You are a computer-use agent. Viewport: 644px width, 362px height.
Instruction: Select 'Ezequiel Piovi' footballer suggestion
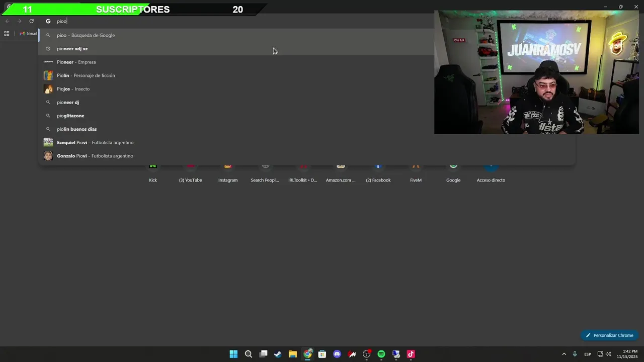point(307,142)
